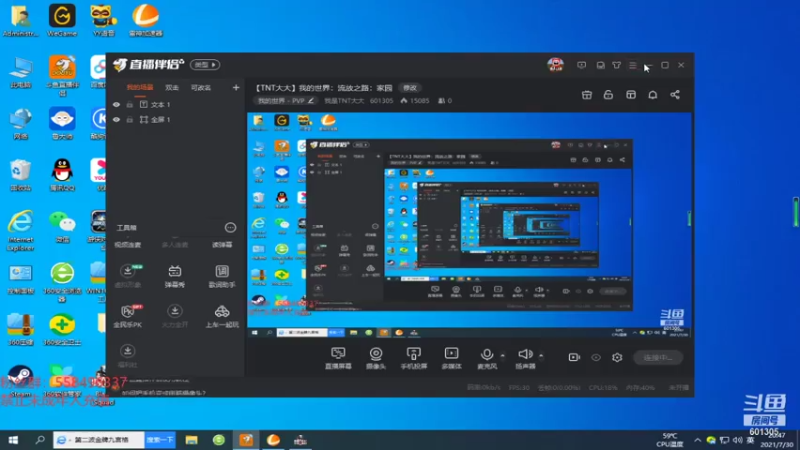This screenshot has height=450, width=800.
Task: Click the 直播伴侣 taskbar icon
Action: pyautogui.click(x=246, y=440)
